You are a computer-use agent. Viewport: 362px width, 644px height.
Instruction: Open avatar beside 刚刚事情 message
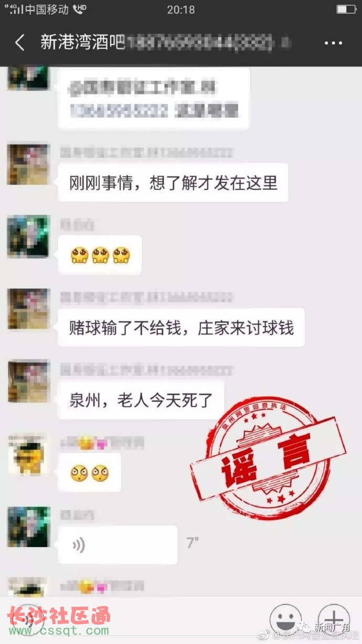[28, 164]
